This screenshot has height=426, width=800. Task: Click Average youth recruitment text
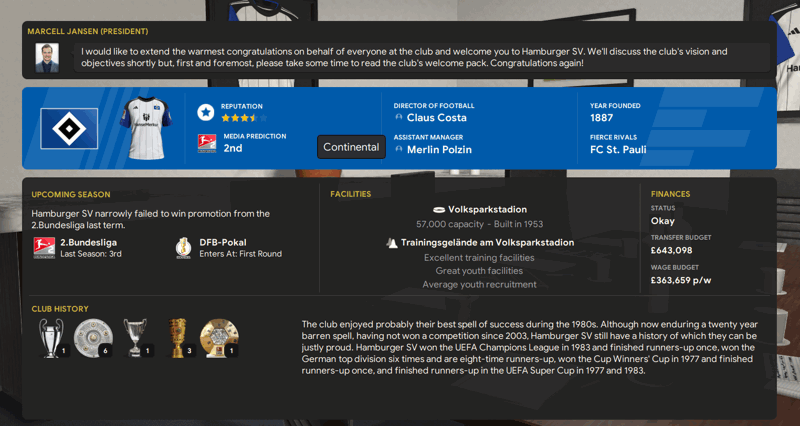click(x=479, y=285)
